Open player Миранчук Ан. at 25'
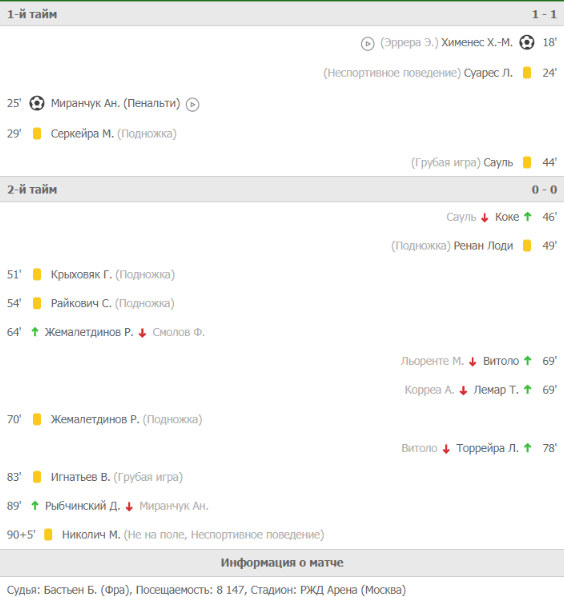564x597 pixels. (x=86, y=103)
